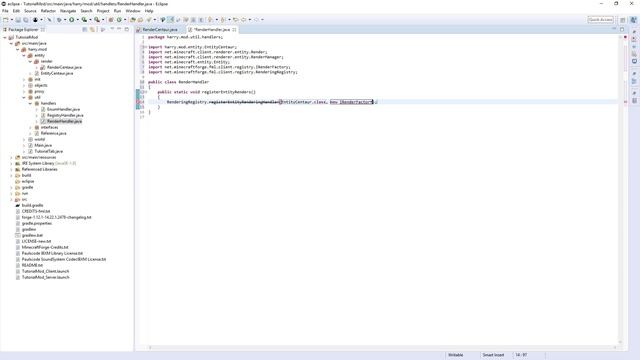Click the New wizard toolbar icon
This screenshot has width=640, height=360.
coord(6,20)
